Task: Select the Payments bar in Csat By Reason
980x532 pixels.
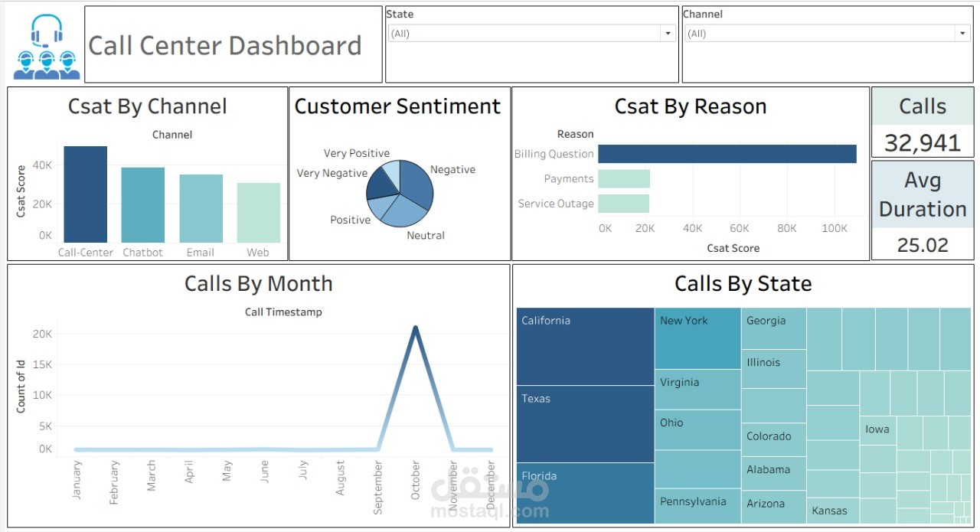Action: click(x=624, y=179)
